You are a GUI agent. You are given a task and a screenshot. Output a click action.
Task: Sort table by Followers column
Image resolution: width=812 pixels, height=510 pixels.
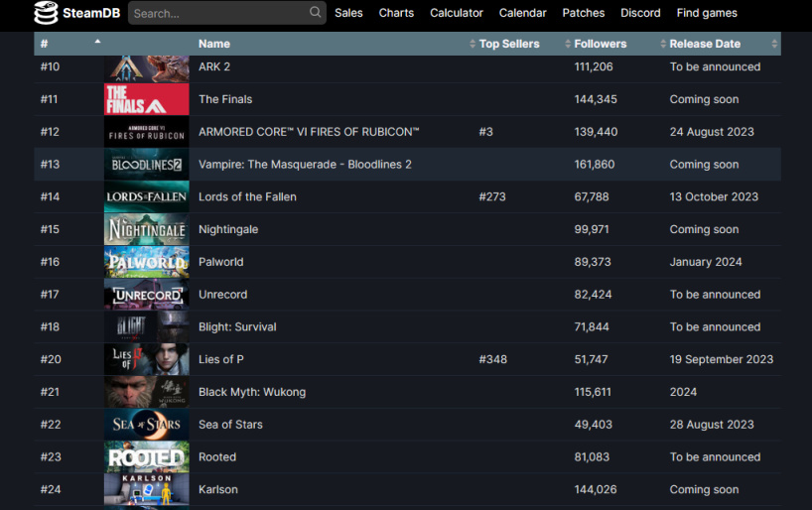click(x=601, y=44)
